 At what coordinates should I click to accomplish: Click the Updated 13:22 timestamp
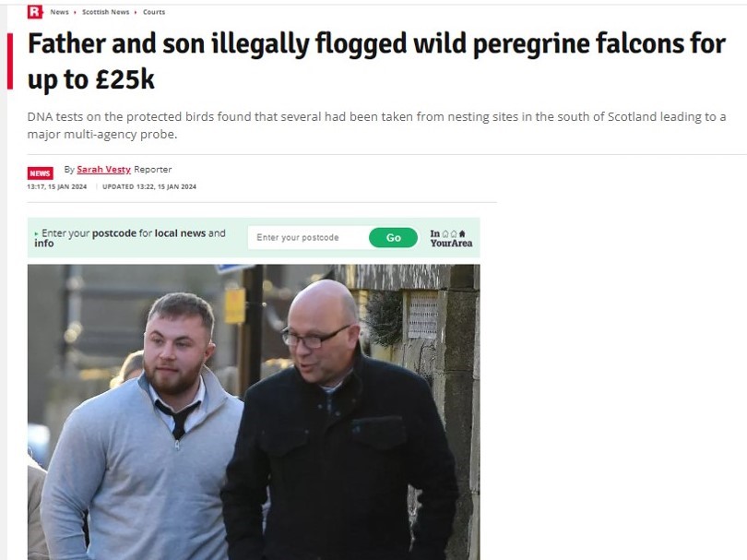tap(149, 187)
